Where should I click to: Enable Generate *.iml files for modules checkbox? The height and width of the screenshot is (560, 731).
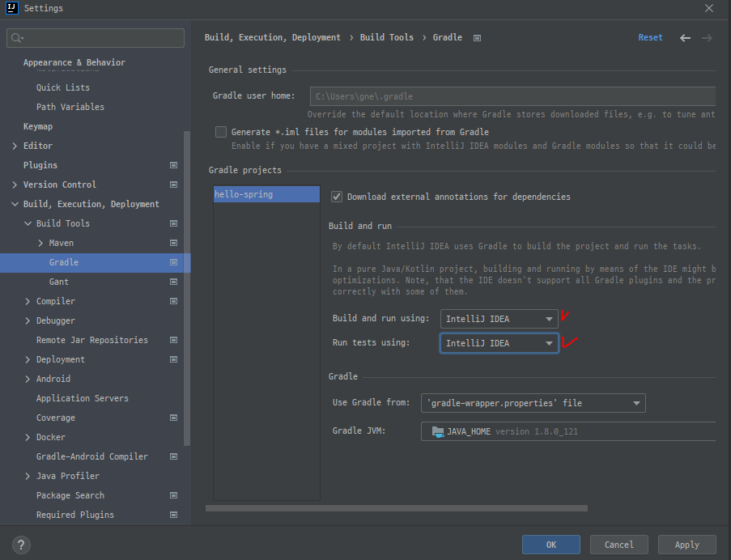pyautogui.click(x=221, y=132)
